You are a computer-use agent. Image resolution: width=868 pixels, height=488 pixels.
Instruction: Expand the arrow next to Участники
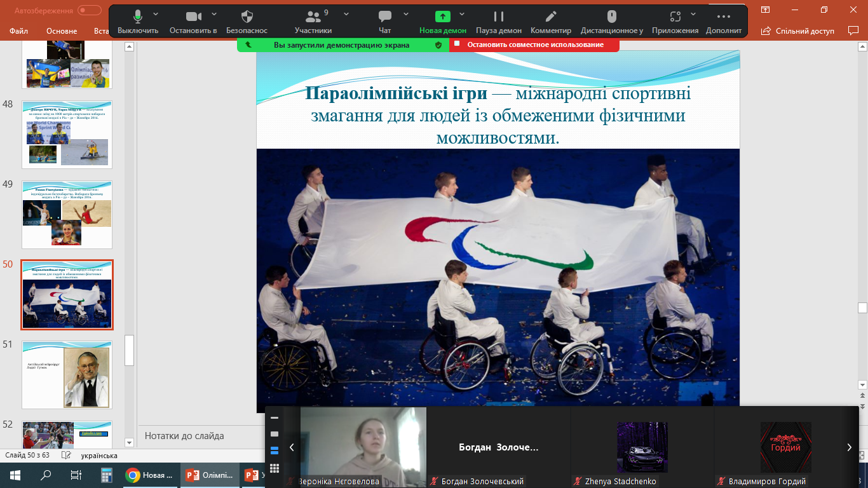[x=346, y=14]
